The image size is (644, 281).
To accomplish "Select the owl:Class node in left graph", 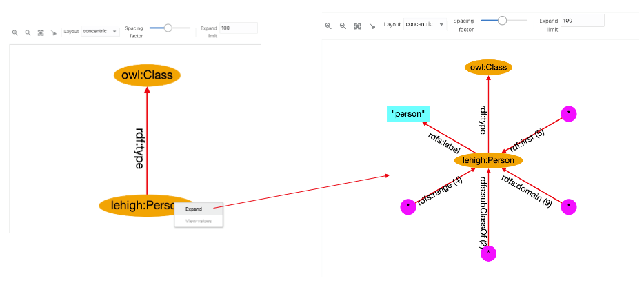I will click(x=147, y=75).
